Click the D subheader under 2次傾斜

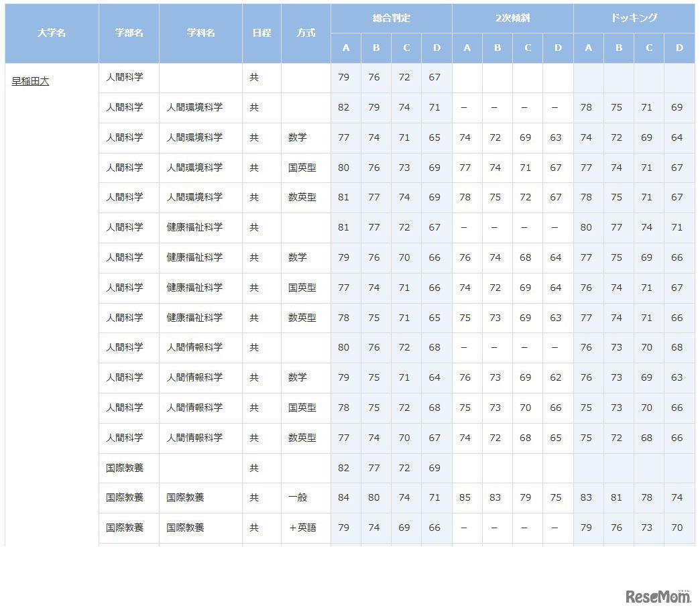tap(558, 48)
